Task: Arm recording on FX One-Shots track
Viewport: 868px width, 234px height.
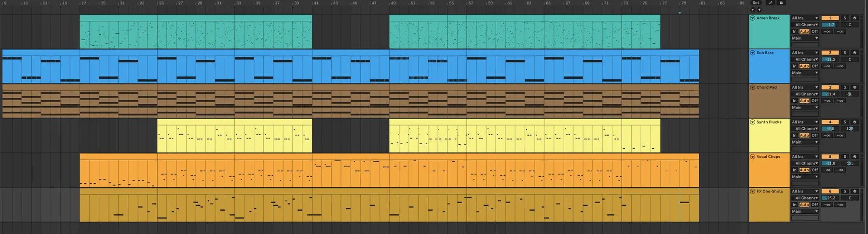Action: click(854, 191)
